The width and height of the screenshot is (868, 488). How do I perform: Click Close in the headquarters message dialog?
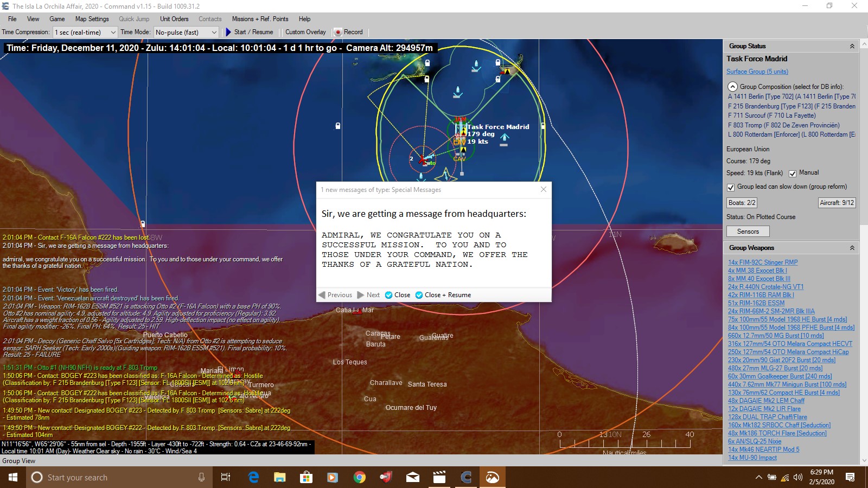pos(398,295)
